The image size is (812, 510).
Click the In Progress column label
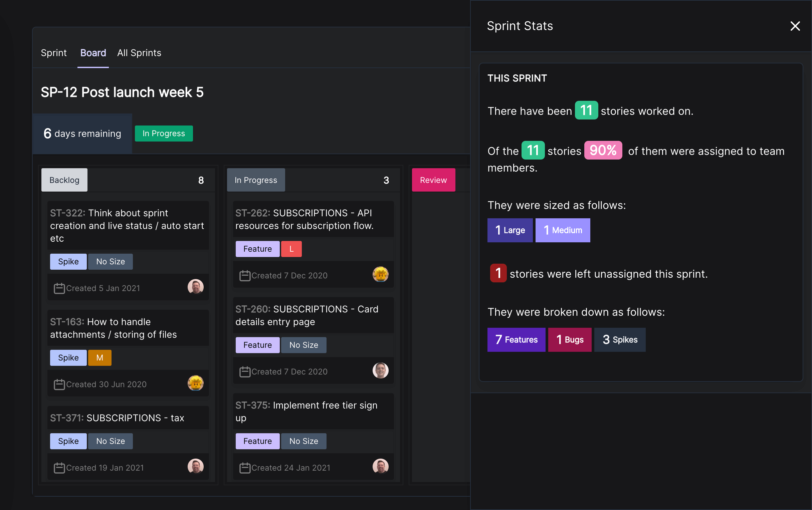(x=256, y=180)
